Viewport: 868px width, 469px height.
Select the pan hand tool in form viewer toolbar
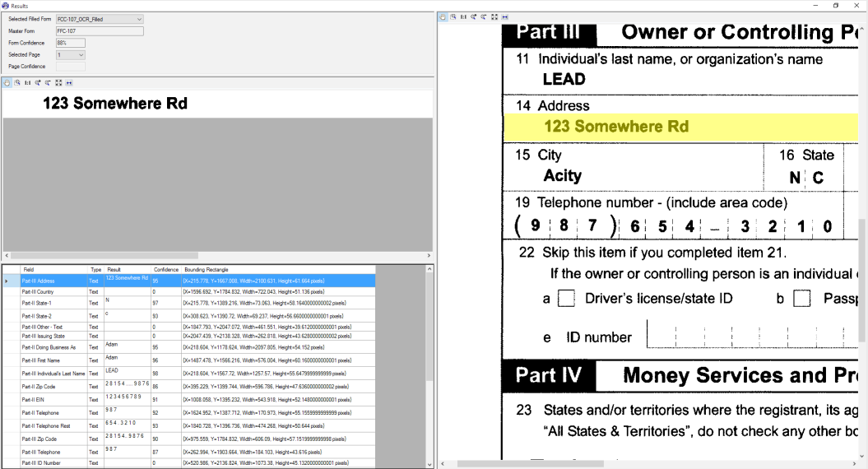(x=443, y=16)
